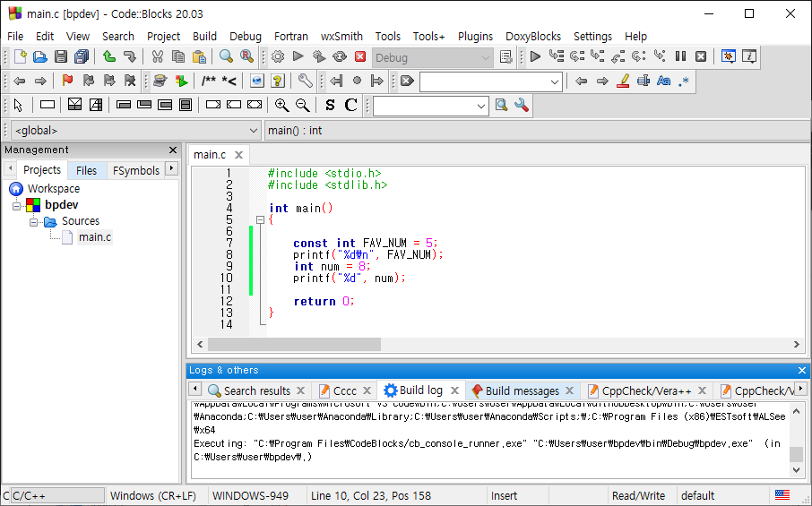The image size is (812, 506).
Task: Toggle highlight occurrences marker icon
Action: pyautogui.click(x=623, y=81)
